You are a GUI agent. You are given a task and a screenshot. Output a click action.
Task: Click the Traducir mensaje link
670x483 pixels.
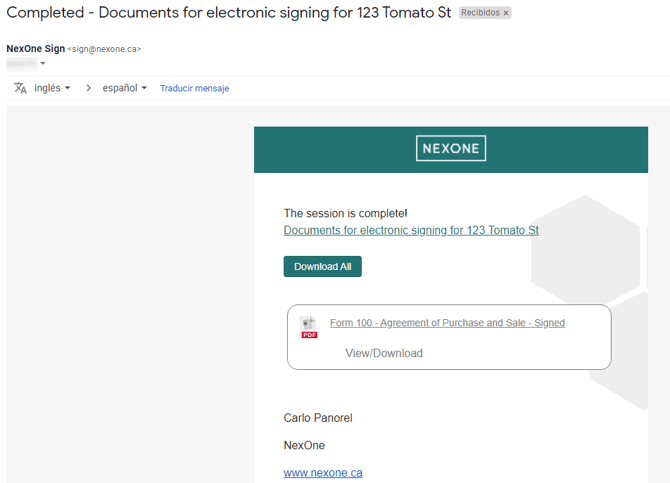(194, 88)
